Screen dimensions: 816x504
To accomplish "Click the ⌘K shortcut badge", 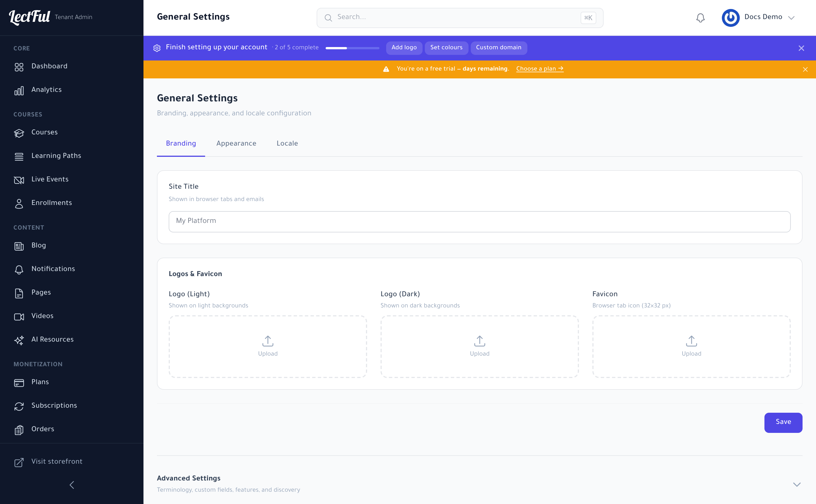I will coord(588,18).
